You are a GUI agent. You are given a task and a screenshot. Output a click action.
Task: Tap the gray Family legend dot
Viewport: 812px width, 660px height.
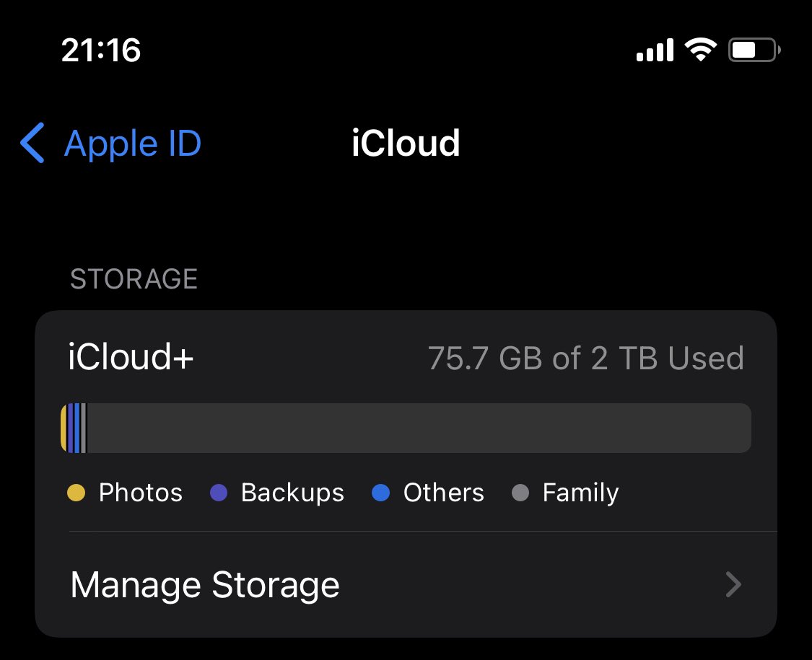(x=520, y=492)
